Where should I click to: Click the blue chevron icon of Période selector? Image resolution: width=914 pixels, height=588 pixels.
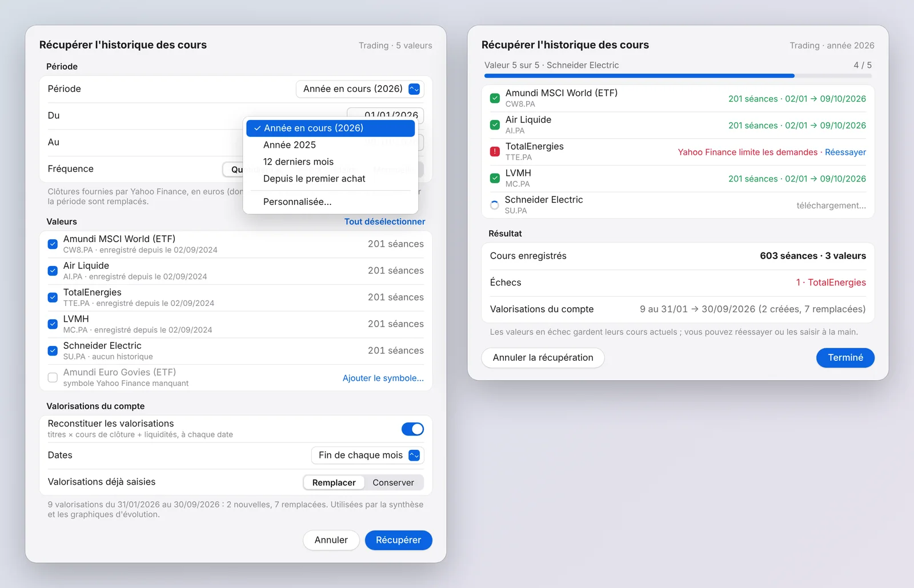414,89
